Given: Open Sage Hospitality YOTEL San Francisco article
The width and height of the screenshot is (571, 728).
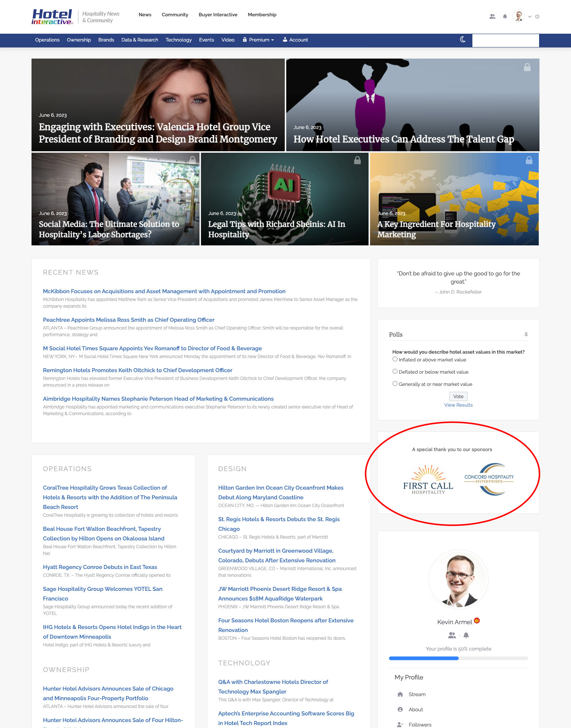Looking at the screenshot, I should [103, 593].
